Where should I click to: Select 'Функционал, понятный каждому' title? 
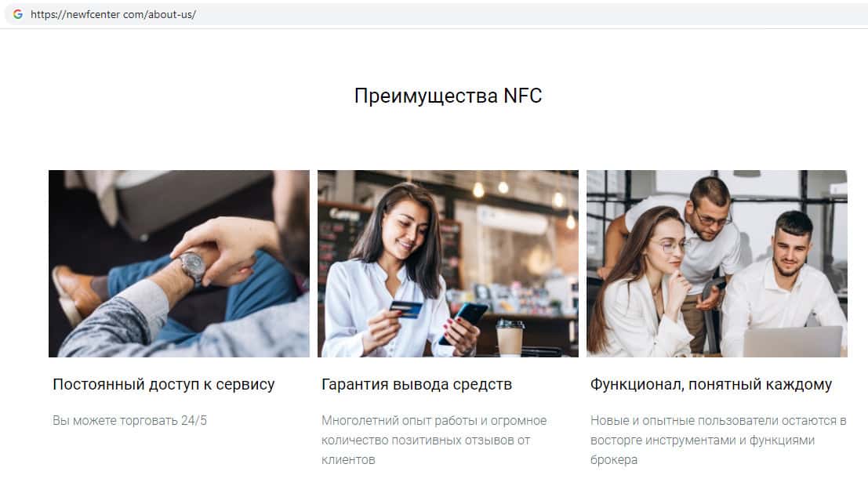(710, 384)
